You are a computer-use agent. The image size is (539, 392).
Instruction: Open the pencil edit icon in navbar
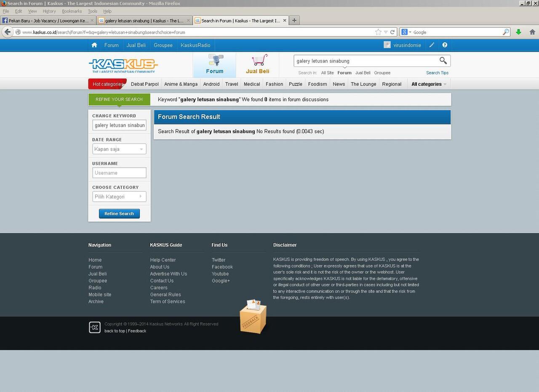click(x=432, y=45)
